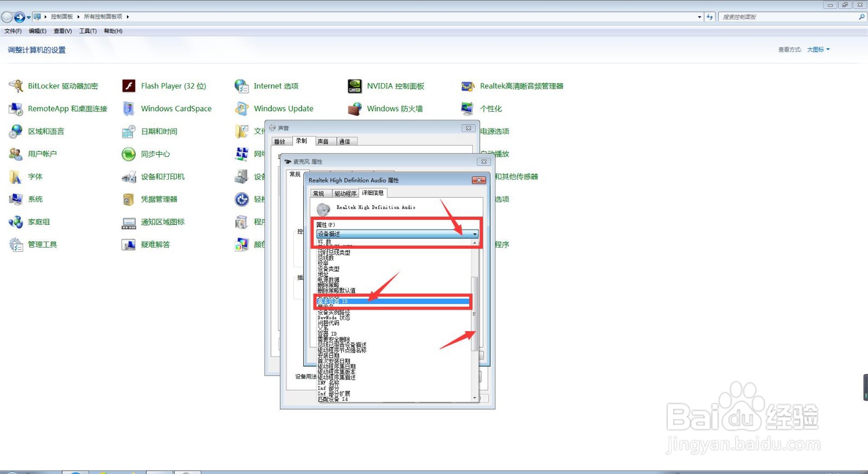The width and height of the screenshot is (868, 474).
Task: Expand breadcrumb arrow after 所有控制面板项
Action: [127, 17]
